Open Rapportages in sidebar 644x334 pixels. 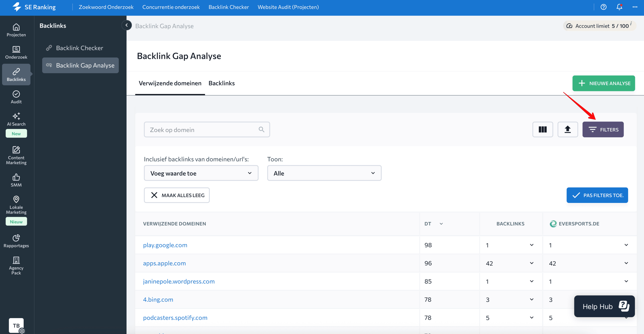pyautogui.click(x=16, y=241)
